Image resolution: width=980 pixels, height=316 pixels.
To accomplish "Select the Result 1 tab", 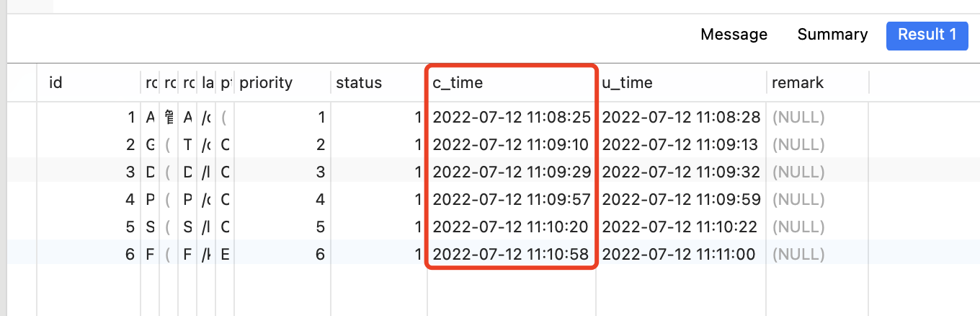I will pos(927,35).
